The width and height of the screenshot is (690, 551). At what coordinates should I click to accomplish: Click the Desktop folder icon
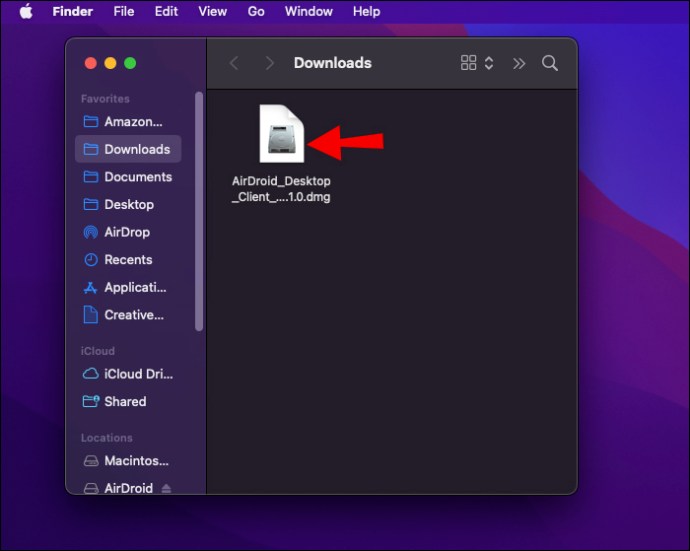pyautogui.click(x=91, y=205)
